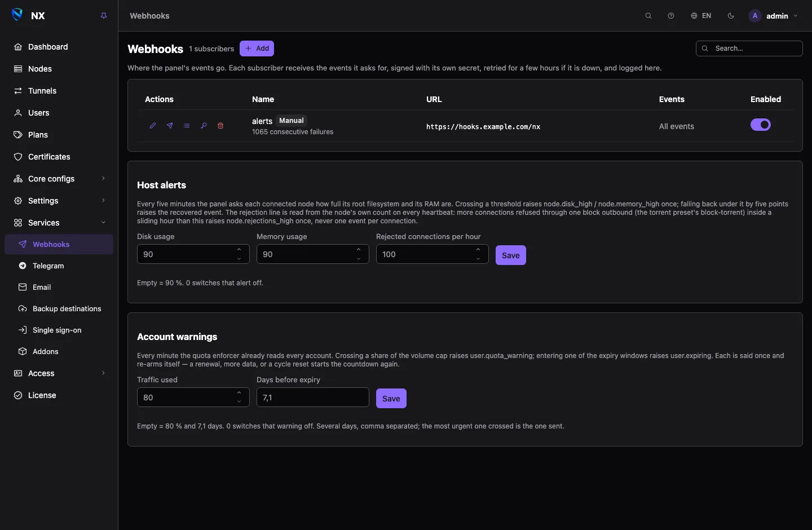812x530 pixels.
Task: Open Single sign-on settings
Action: pos(59,330)
